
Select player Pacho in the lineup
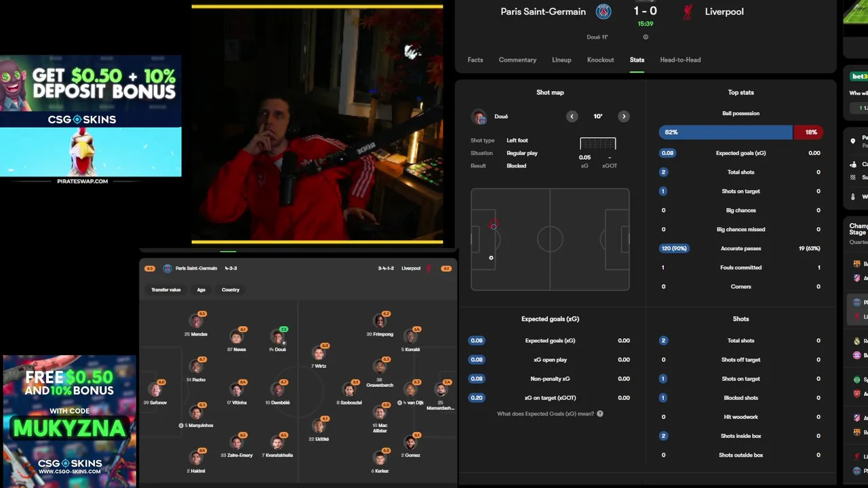point(196,370)
